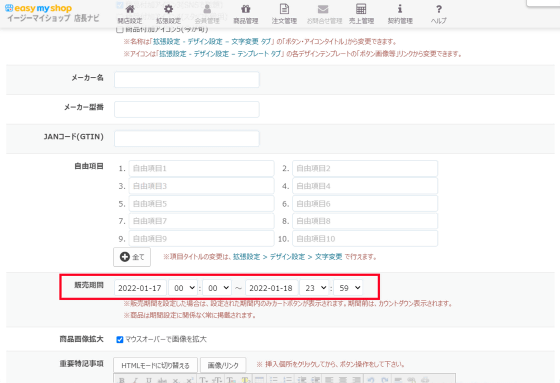This screenshot has height=383, width=560.
Task: Click the 自由項目 section label
Action: point(89,166)
